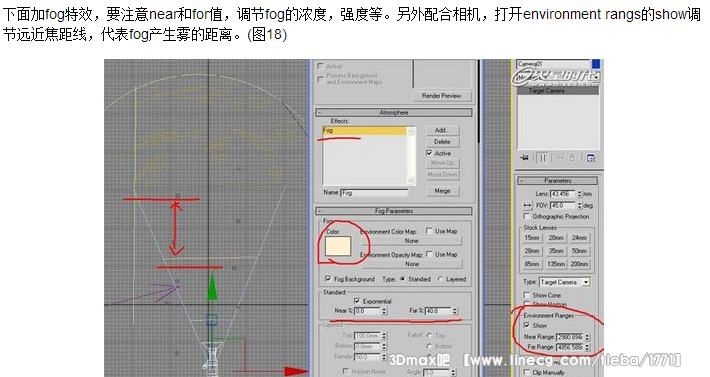
Task: Click Environment Opacity Map None button
Action: click(x=412, y=264)
